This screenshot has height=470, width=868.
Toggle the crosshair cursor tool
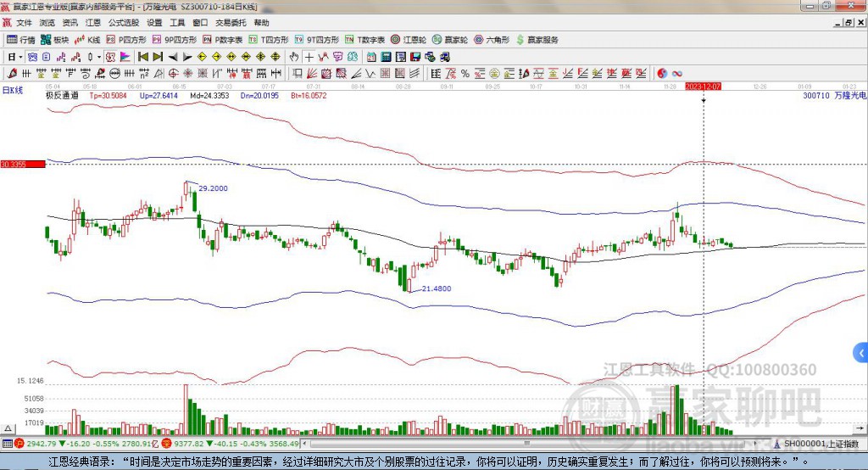(x=309, y=57)
